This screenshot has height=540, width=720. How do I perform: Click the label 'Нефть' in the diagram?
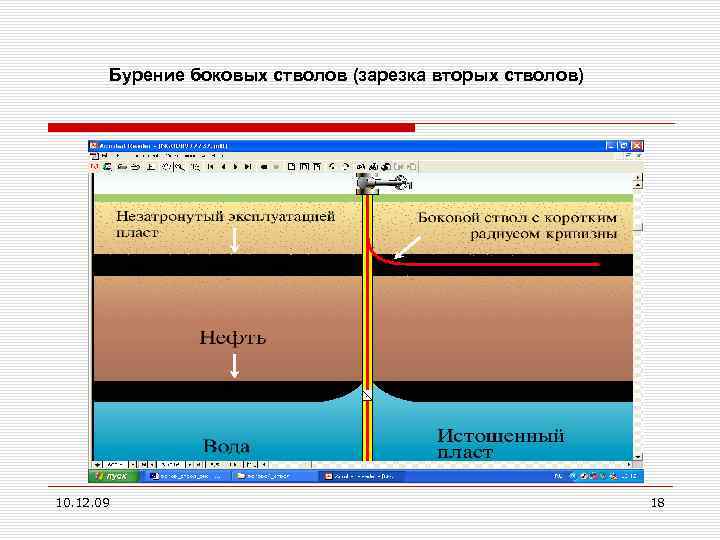click(233, 338)
